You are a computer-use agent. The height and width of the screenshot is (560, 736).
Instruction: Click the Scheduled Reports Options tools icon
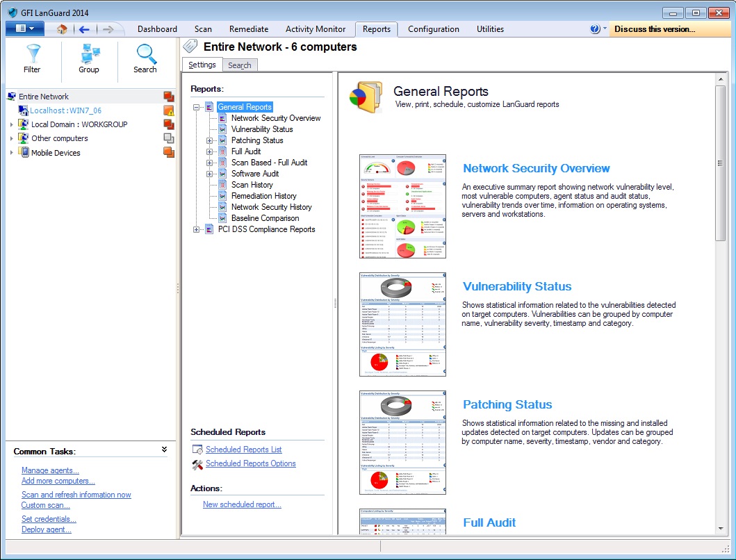[197, 464]
